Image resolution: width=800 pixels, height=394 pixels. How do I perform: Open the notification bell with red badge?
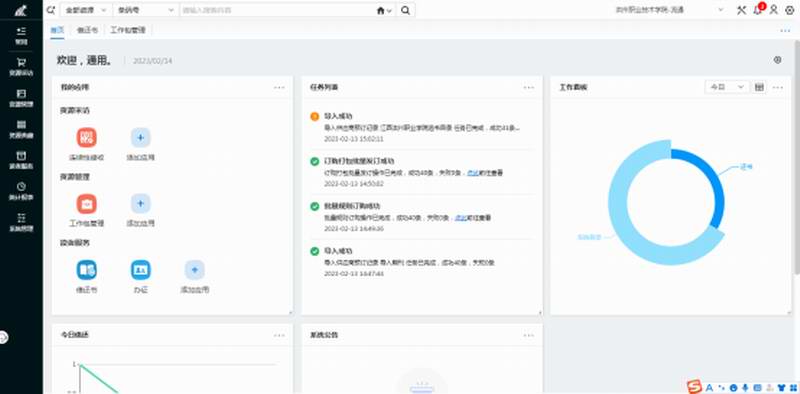coord(758,9)
